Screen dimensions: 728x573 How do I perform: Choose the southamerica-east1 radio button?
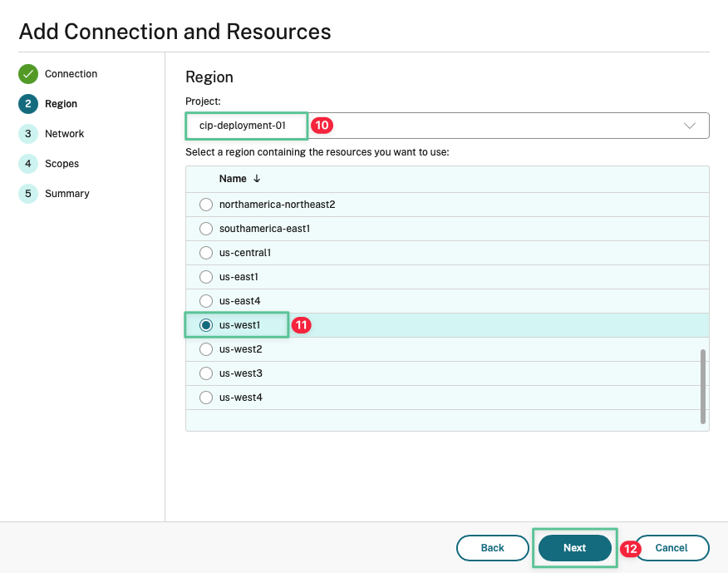pos(206,229)
